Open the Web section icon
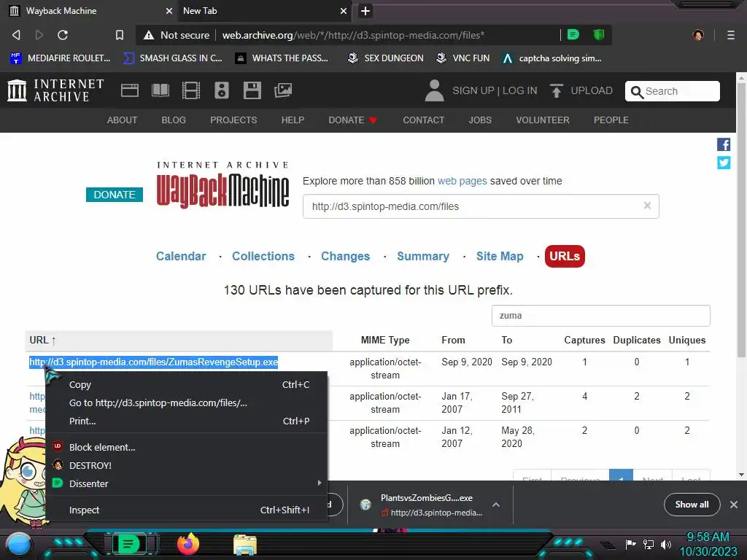 [x=130, y=90]
